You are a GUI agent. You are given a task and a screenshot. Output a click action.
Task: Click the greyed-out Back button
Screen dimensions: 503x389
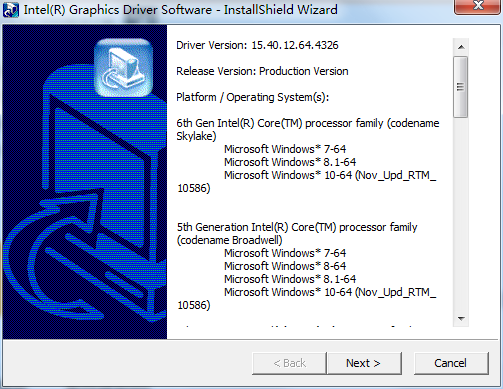point(289,363)
